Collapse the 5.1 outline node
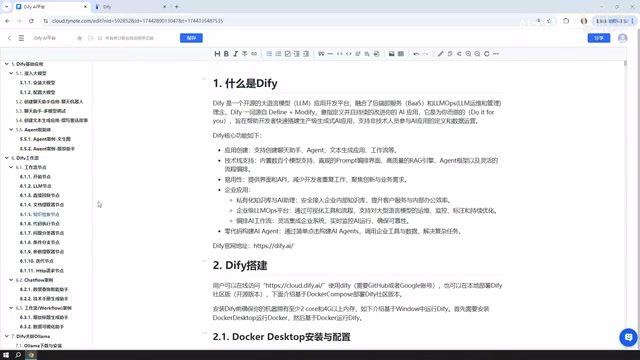This screenshot has width=640, height=360. [11, 73]
